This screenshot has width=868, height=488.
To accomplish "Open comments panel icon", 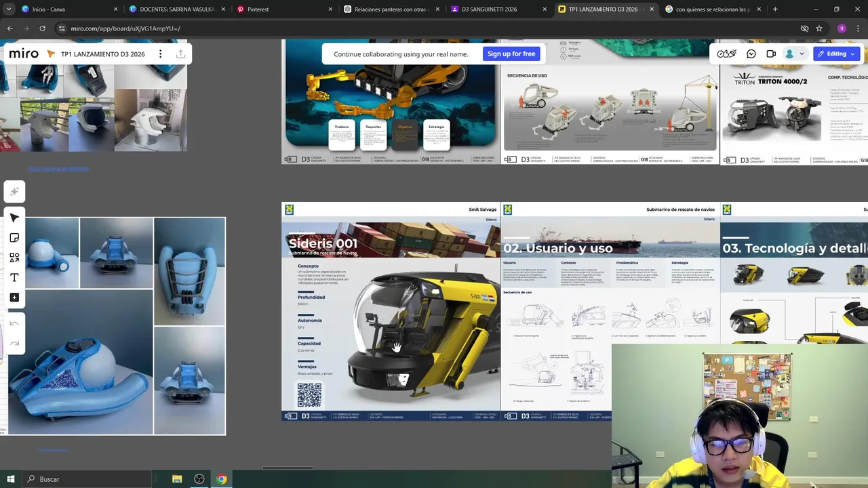I will point(751,54).
